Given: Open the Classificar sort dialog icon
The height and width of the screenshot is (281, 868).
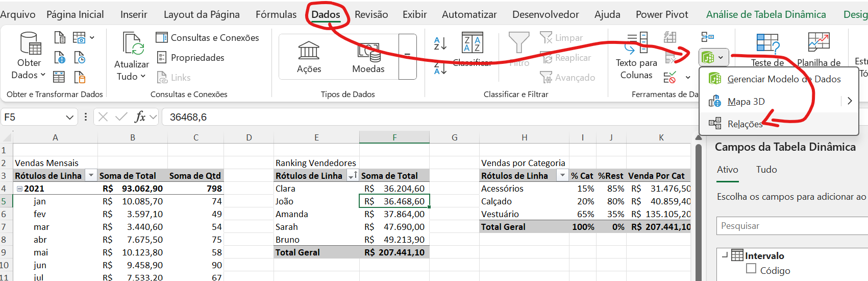Looking at the screenshot, I should point(473,43).
